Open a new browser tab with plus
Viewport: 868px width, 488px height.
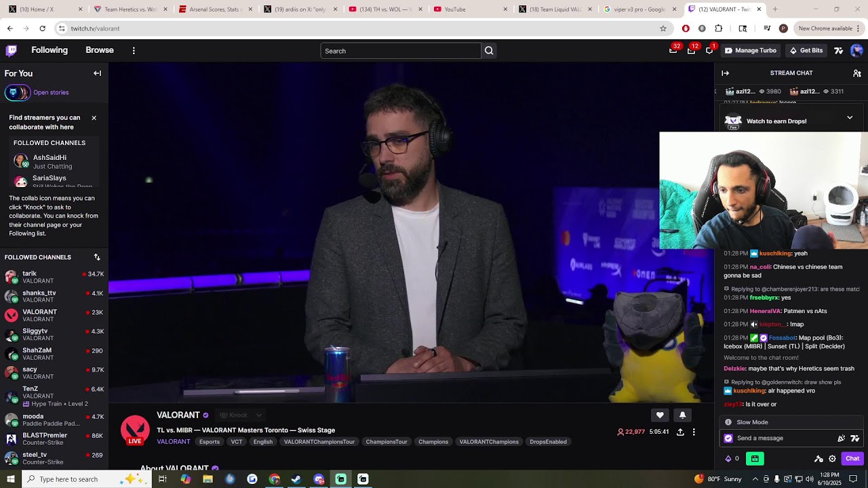(x=775, y=9)
